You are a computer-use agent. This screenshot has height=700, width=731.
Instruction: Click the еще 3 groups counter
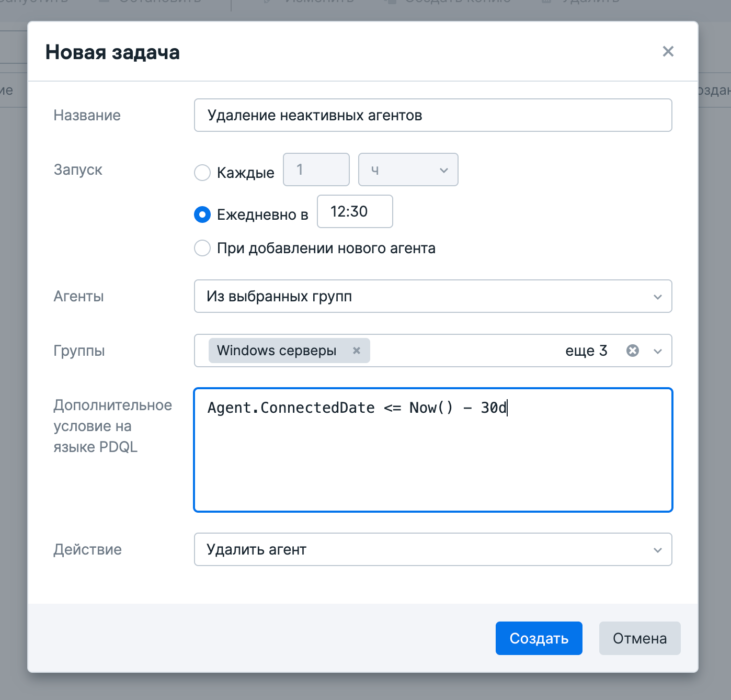coord(586,351)
